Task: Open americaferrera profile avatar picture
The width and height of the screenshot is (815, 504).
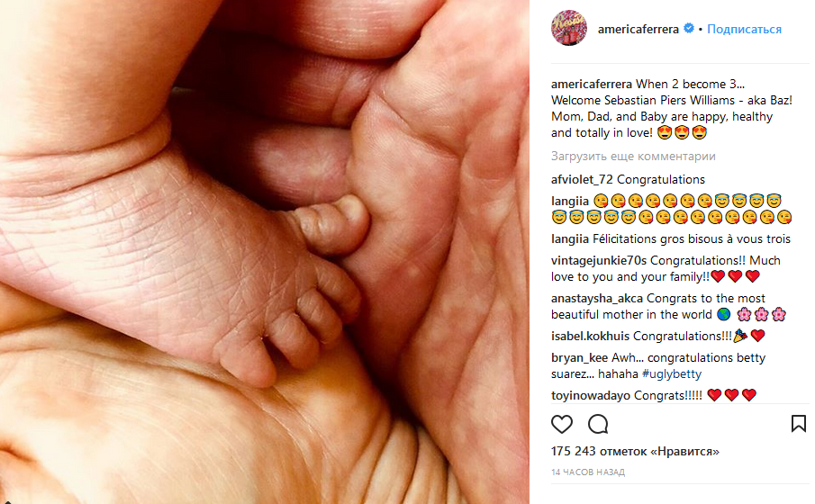Action: tap(569, 28)
